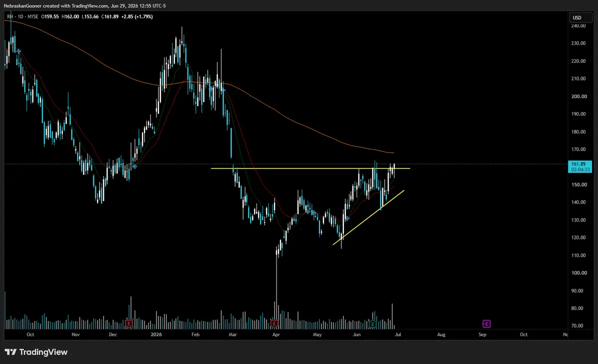598x364 pixels.
Task: Click the TradingView logo at bottom left
Action: 36,352
